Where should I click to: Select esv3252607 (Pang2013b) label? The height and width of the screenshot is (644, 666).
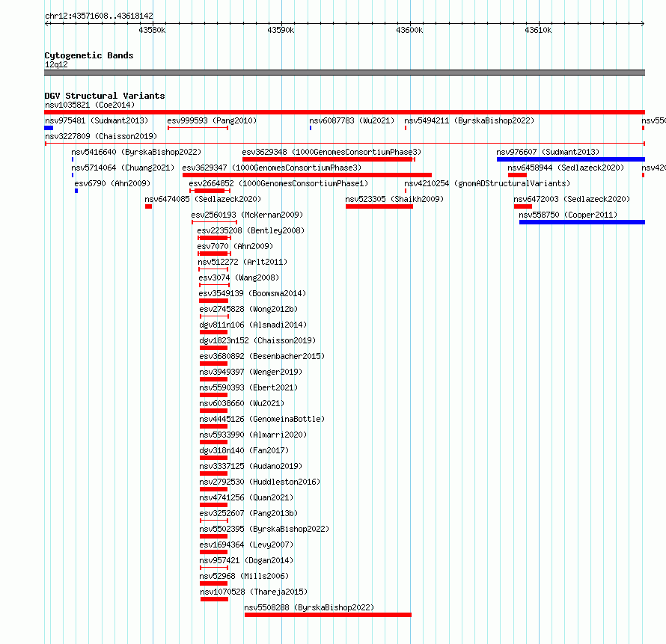(x=249, y=513)
